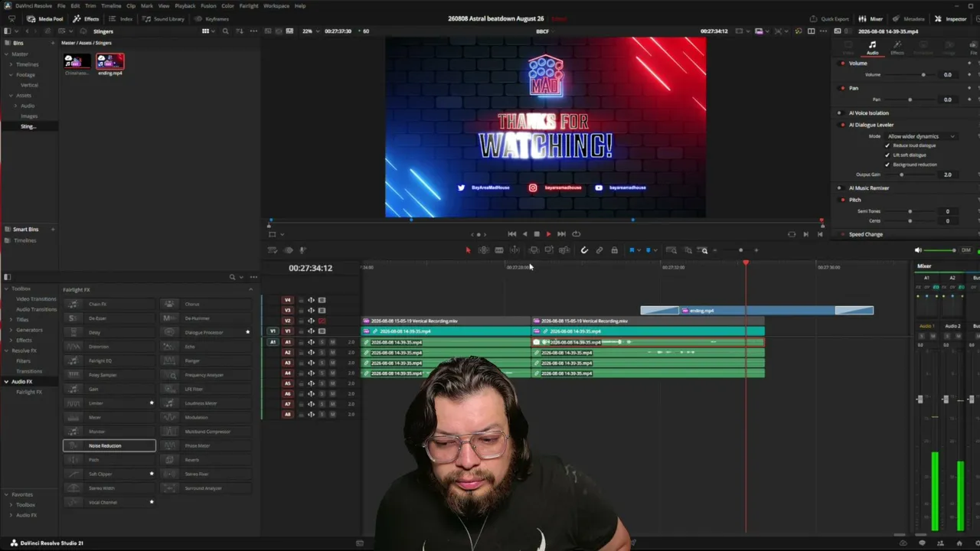Search the media pool with magnifier
This screenshot has height=551, width=980.
pos(225,31)
